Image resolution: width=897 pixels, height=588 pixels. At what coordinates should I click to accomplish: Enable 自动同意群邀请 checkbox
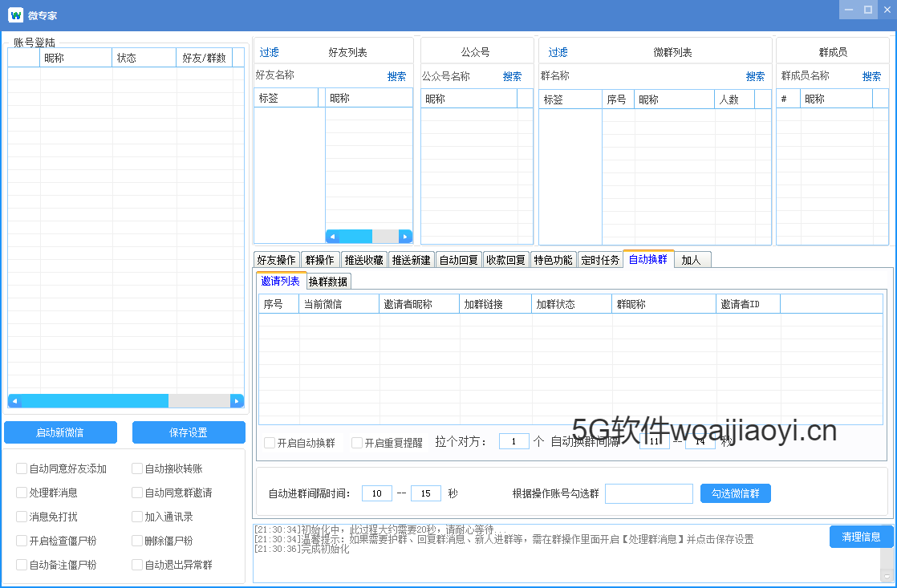point(137,493)
